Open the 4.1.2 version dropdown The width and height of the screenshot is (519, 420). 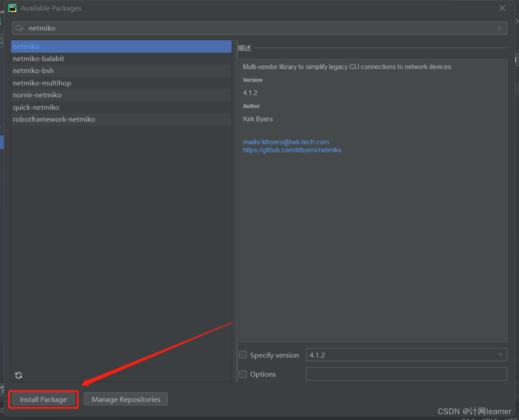(x=407, y=355)
